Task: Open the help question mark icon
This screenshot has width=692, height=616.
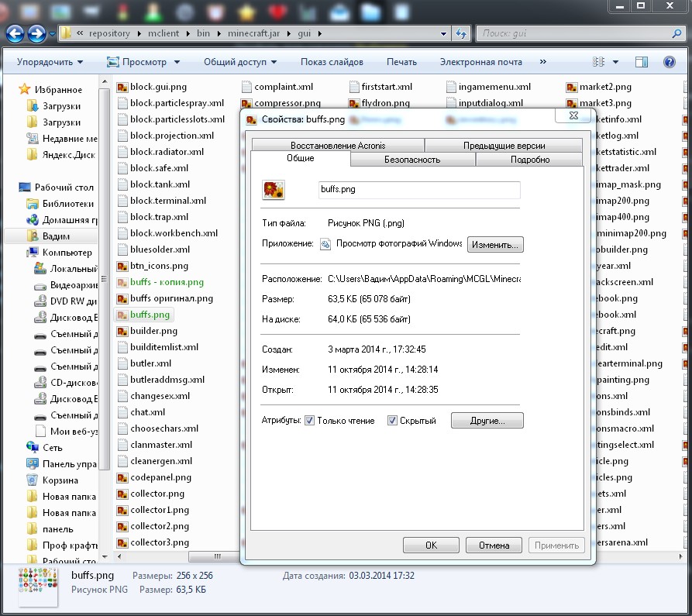Action: pyautogui.click(x=671, y=62)
